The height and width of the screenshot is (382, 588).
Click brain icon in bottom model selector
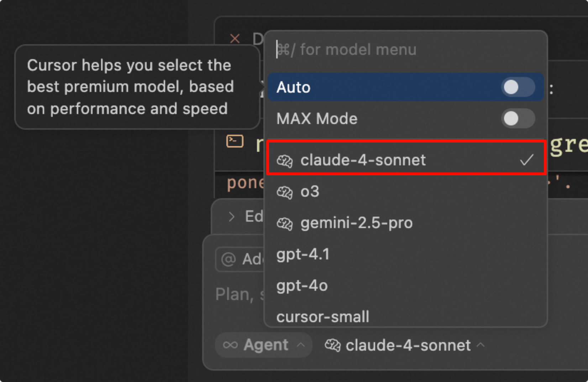(x=333, y=345)
